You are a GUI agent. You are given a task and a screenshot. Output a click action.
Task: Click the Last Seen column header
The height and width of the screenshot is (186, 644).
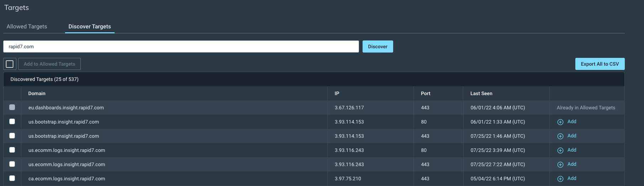pyautogui.click(x=481, y=93)
